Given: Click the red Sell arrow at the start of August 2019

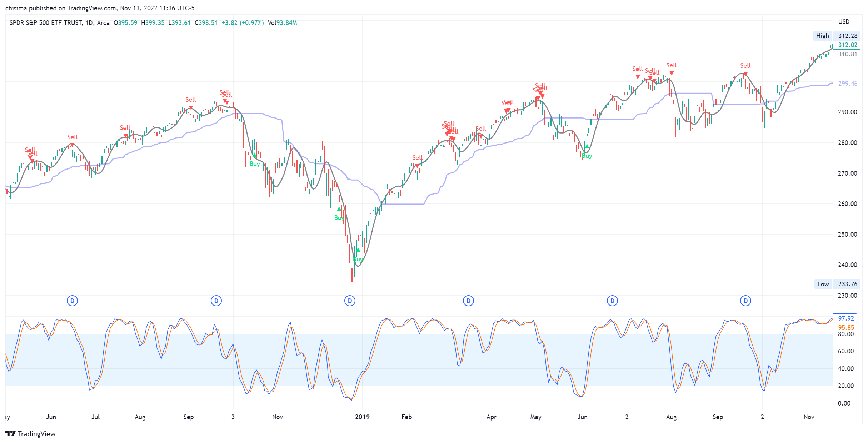Looking at the screenshot, I should [672, 74].
